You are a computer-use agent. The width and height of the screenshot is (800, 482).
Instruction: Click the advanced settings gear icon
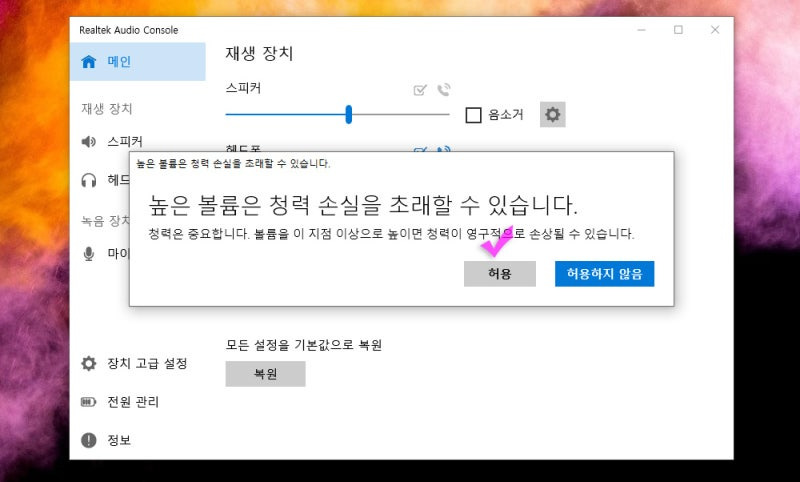coord(89,363)
